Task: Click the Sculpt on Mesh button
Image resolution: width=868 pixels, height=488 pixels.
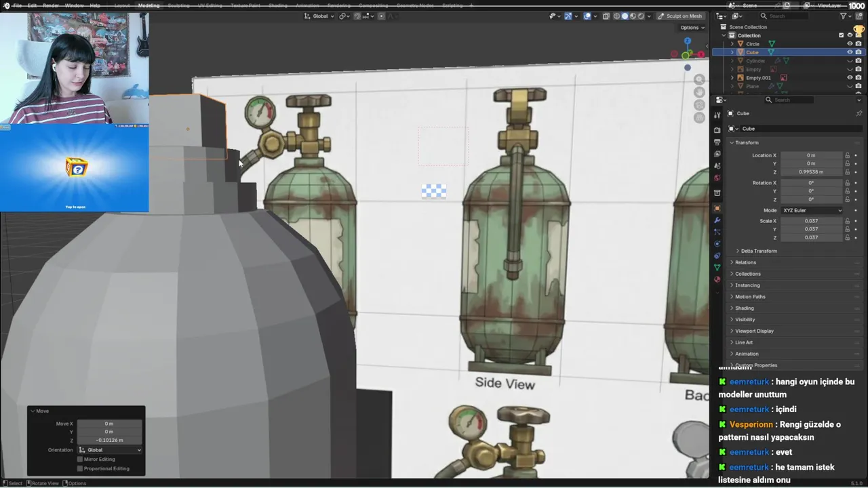Action: point(679,16)
